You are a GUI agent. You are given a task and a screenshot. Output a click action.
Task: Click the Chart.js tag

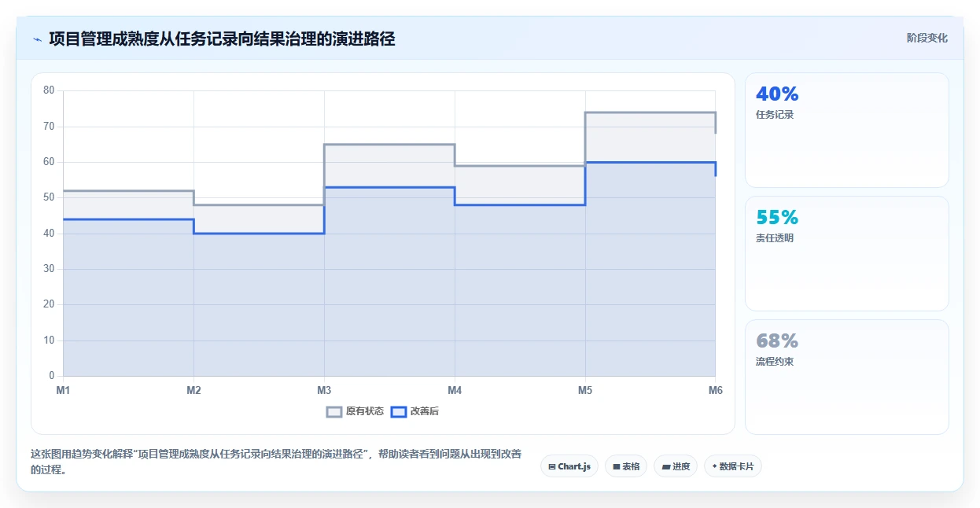tap(569, 466)
